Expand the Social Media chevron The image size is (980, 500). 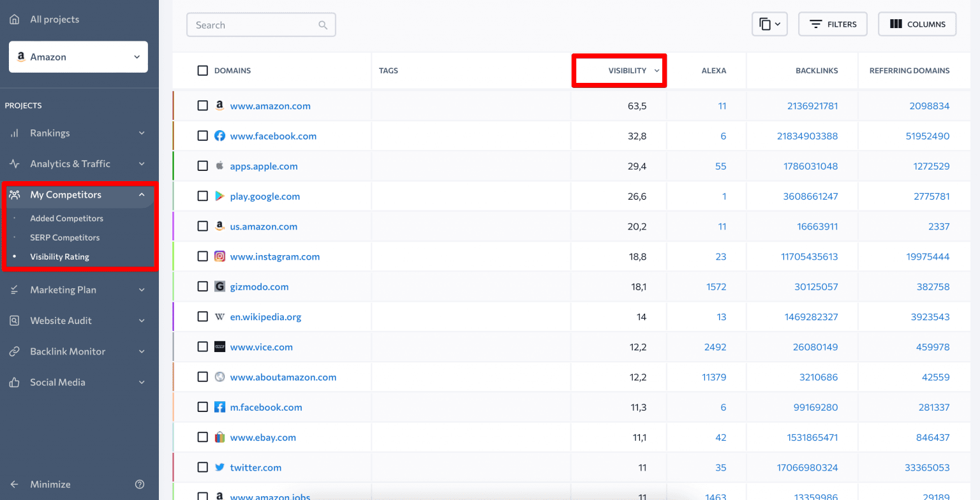tap(142, 383)
